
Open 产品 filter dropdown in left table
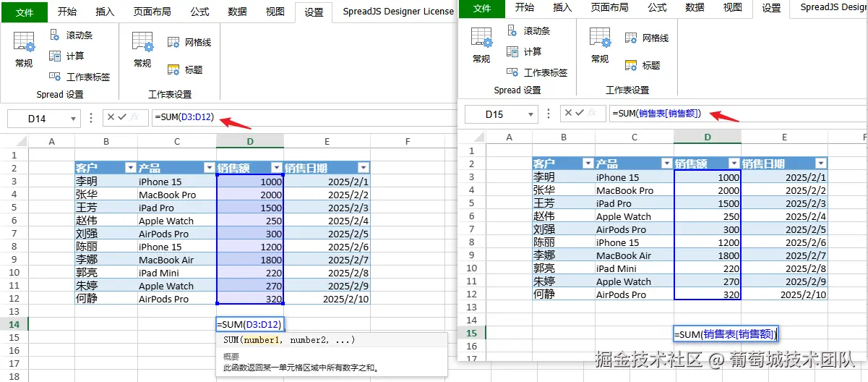click(209, 168)
